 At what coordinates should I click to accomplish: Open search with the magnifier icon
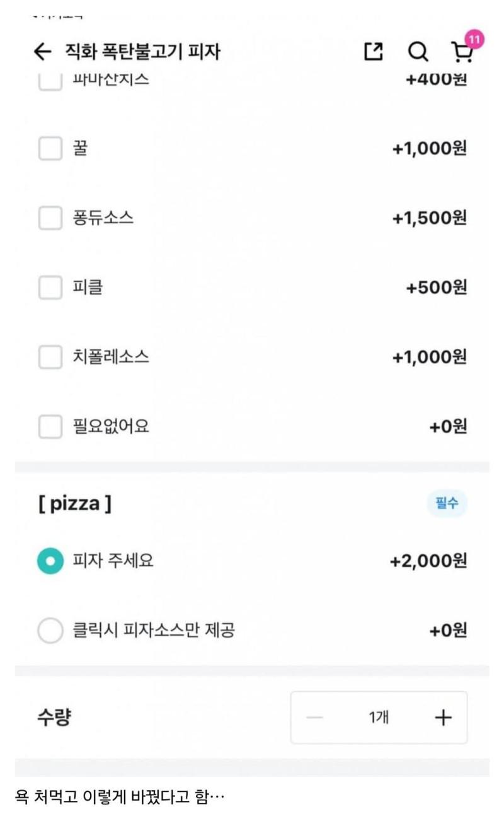[418, 52]
